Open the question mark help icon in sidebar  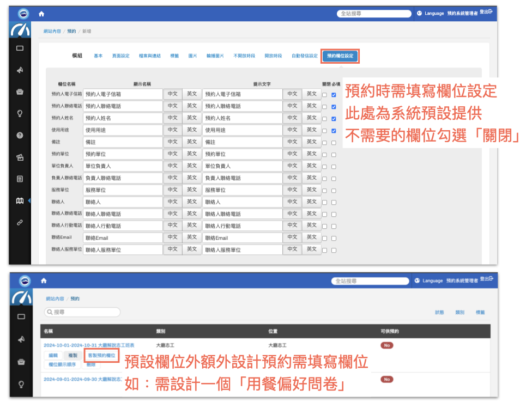point(20,136)
